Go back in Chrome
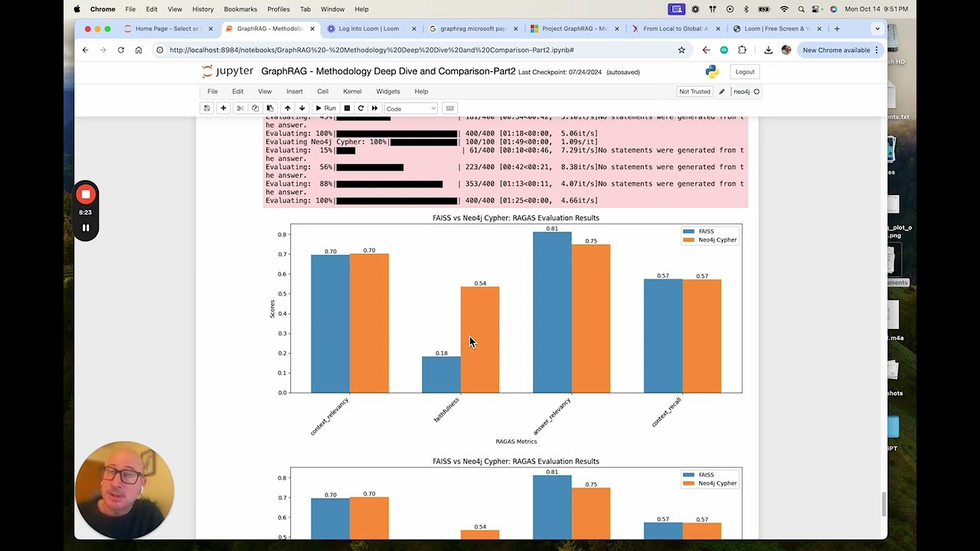Screen dimensions: 980x551 pyautogui.click(x=85, y=50)
